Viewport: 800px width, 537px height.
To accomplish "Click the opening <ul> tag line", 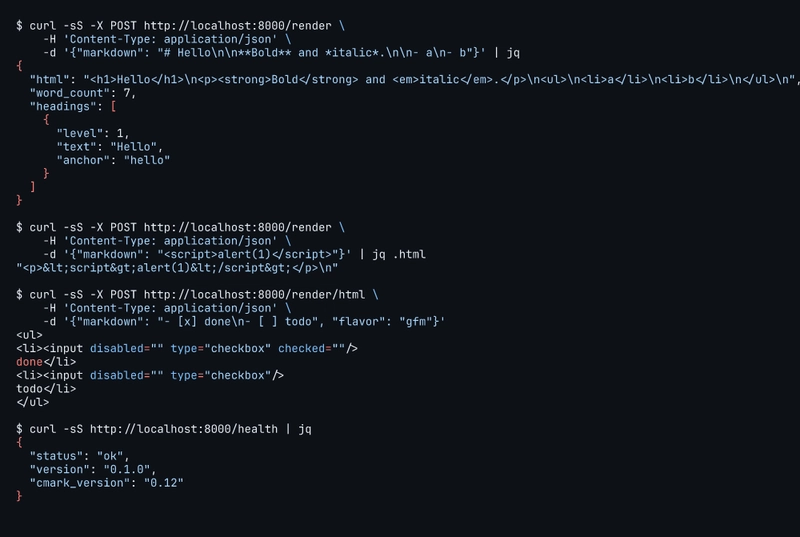I will [30, 335].
